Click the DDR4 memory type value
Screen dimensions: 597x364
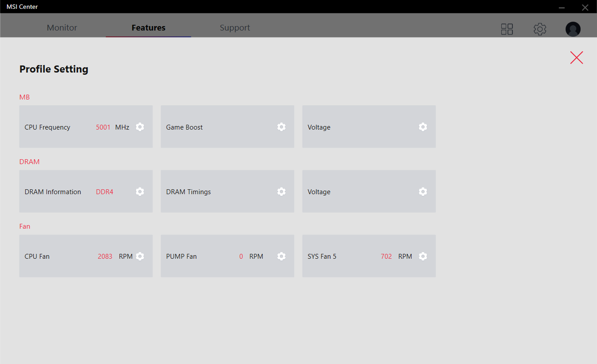point(104,192)
